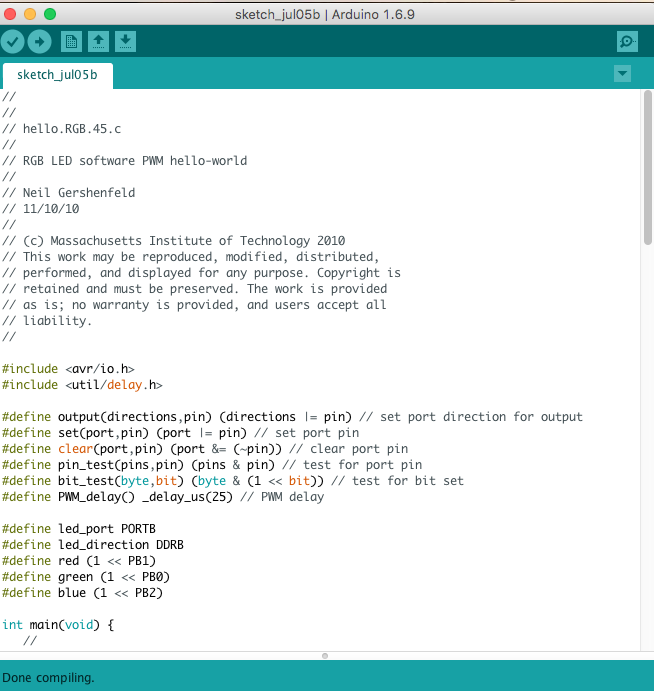Click the editor vertical scrollbar thumb
654x691 pixels.
coord(647,167)
